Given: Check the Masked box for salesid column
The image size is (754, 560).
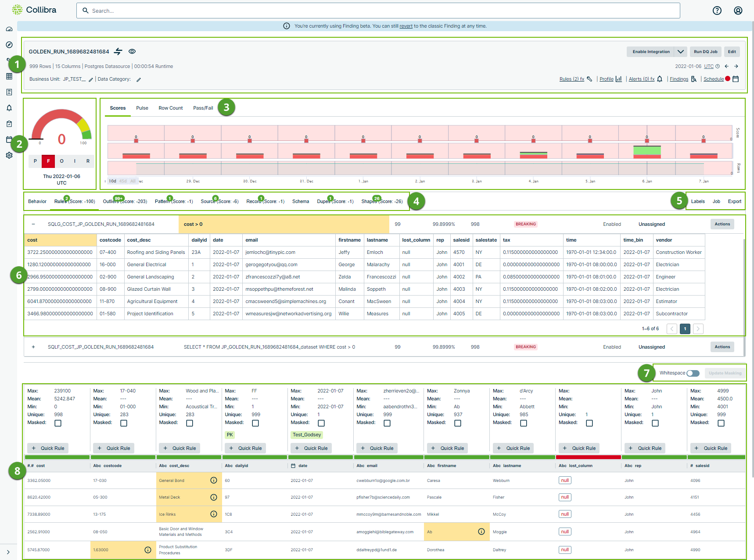Looking at the screenshot, I should [x=721, y=423].
